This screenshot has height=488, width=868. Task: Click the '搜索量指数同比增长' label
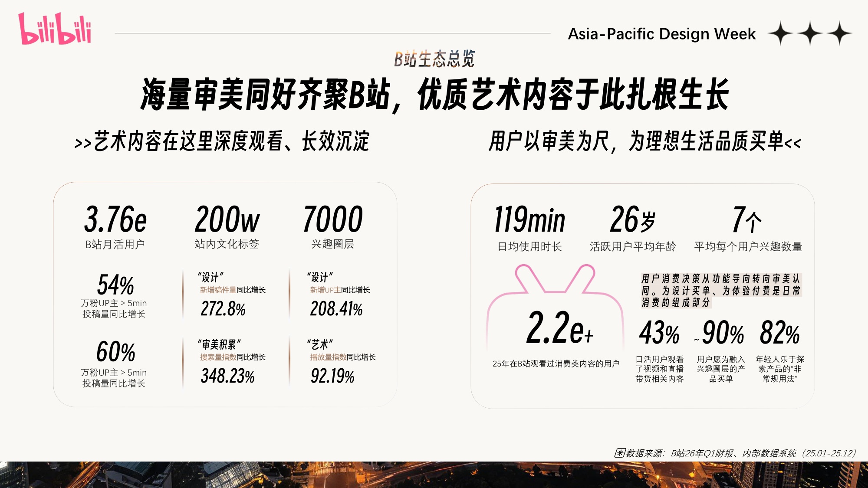click(233, 357)
